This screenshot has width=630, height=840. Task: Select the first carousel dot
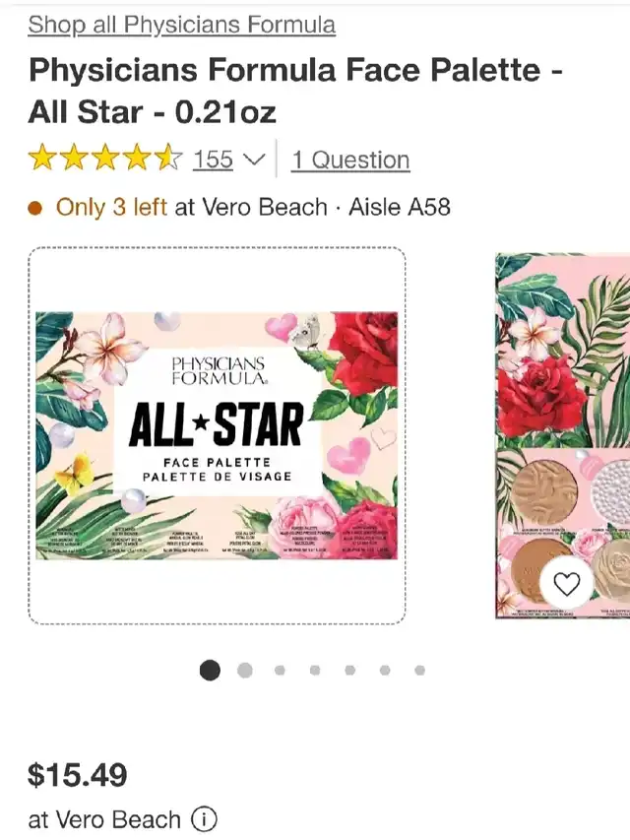[x=210, y=670]
